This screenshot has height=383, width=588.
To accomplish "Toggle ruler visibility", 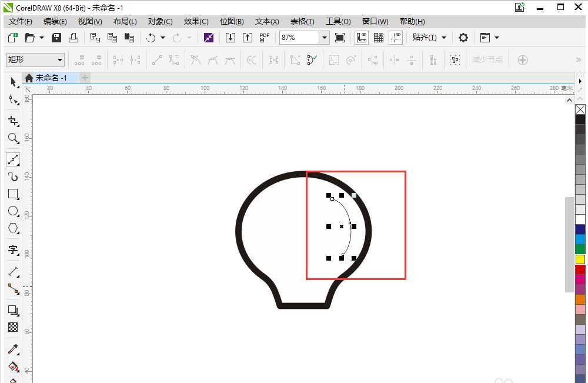I will [x=362, y=37].
